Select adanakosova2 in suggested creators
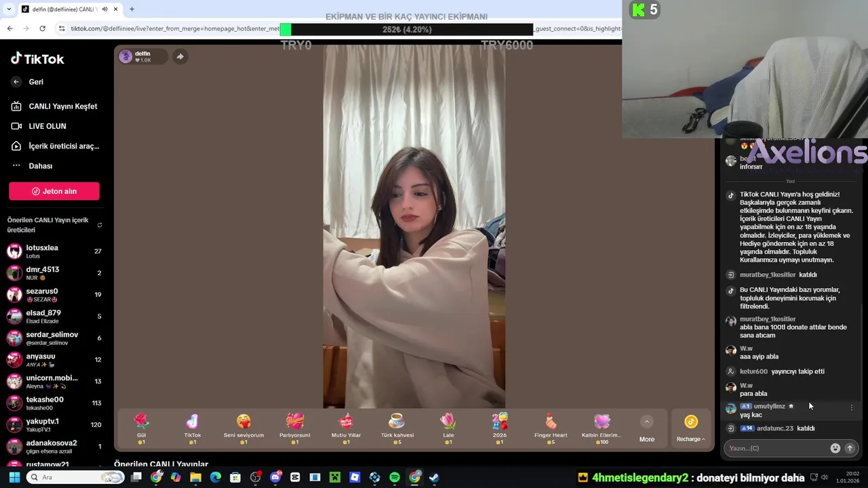Screen dimensions: 868x488 point(54,447)
